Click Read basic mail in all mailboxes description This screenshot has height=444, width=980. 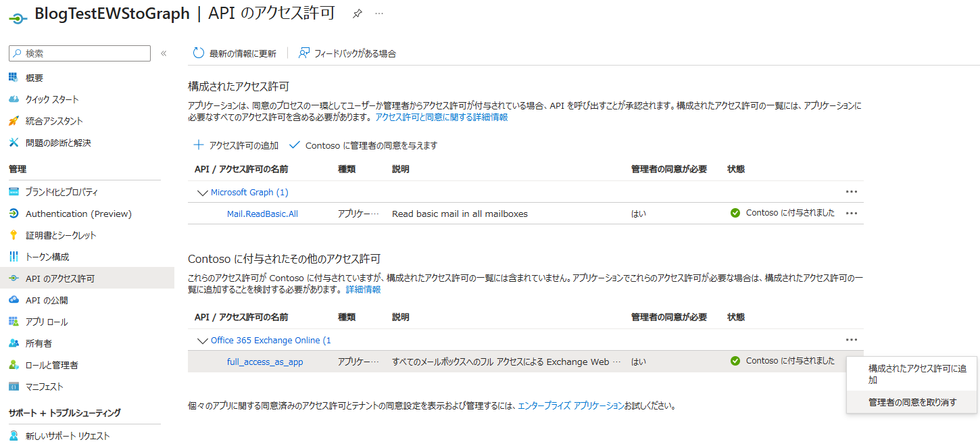click(460, 214)
